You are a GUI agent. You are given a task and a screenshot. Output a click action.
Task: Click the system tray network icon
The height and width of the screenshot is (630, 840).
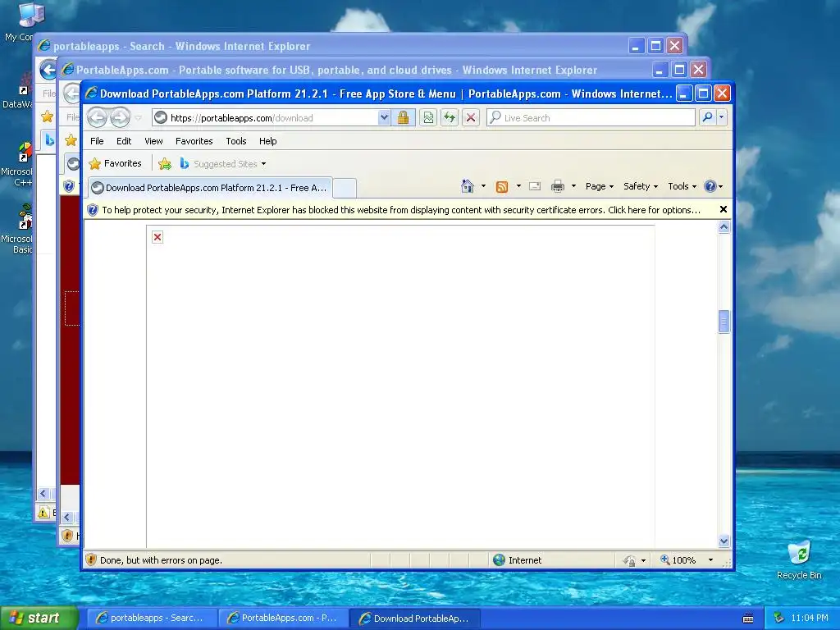point(779,618)
